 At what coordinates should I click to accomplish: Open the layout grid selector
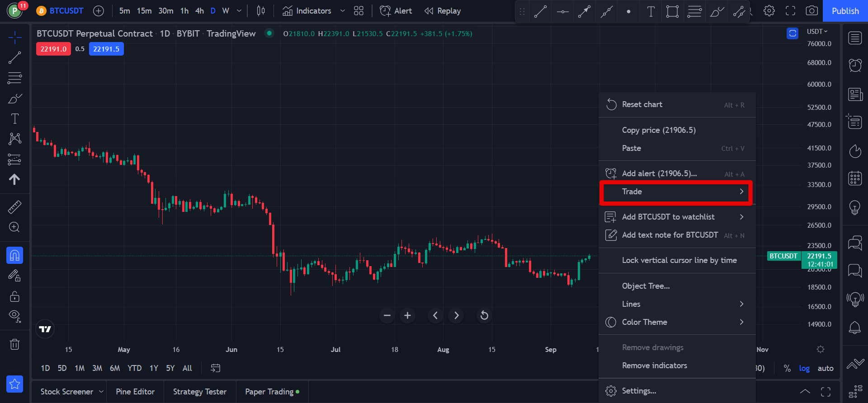359,11
